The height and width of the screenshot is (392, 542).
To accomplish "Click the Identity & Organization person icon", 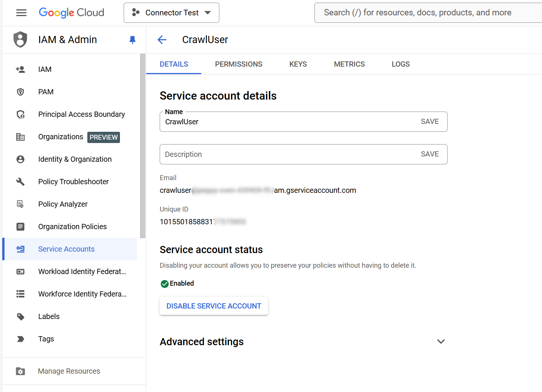I will tap(20, 159).
